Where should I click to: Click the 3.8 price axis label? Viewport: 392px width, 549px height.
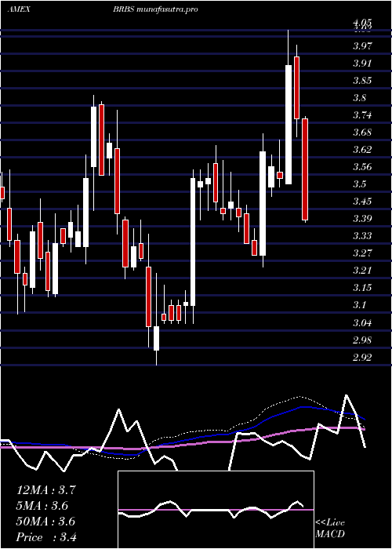[x=359, y=97]
